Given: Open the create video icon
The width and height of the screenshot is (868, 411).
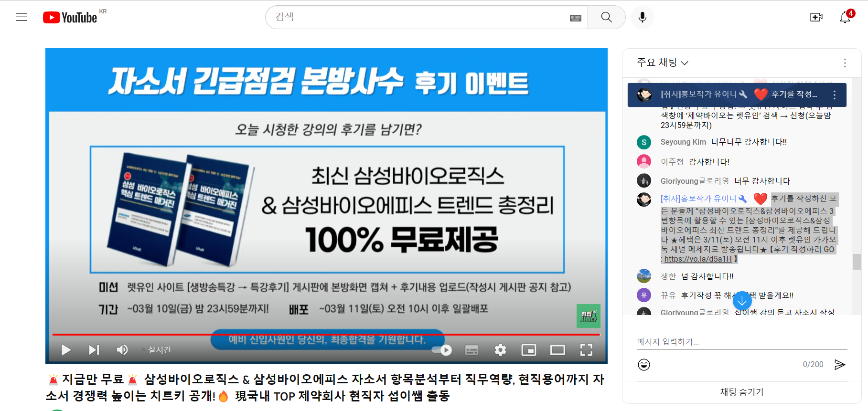Looking at the screenshot, I should click(x=816, y=17).
